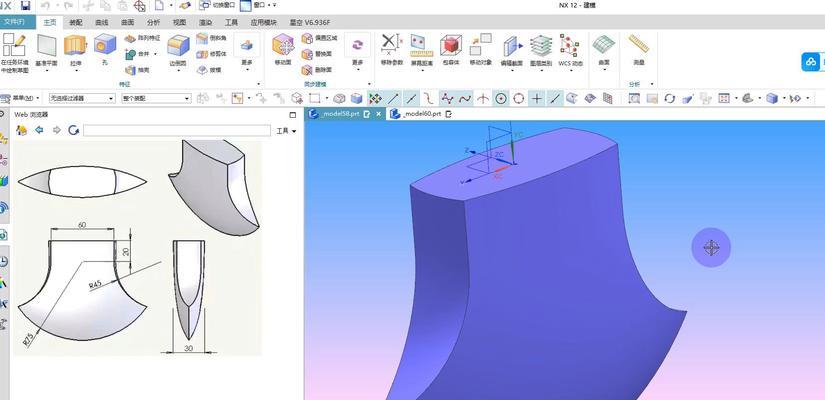Viewport: 825px width, 400px height.
Task: Click the 合并 unite tool
Action: [x=138, y=54]
